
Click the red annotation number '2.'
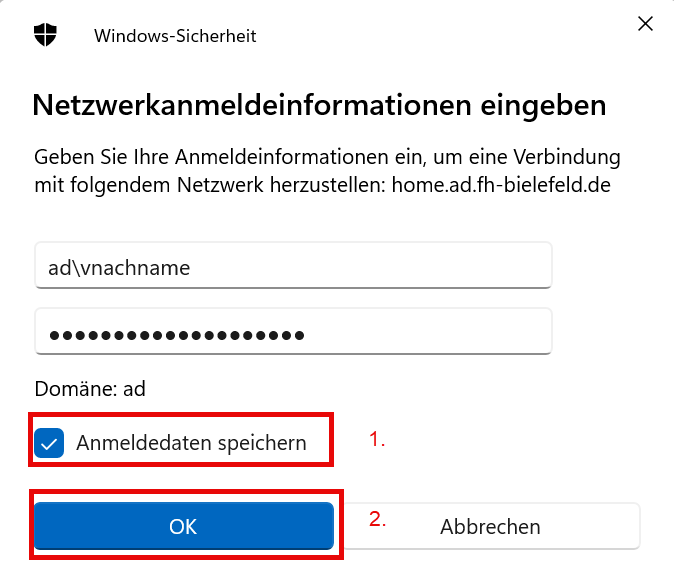coord(377,519)
